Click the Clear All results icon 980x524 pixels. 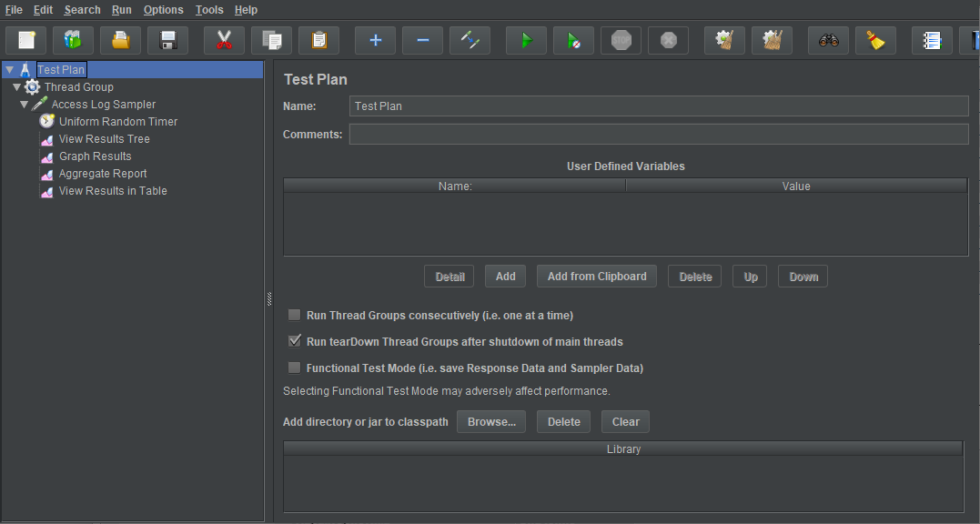pos(772,41)
